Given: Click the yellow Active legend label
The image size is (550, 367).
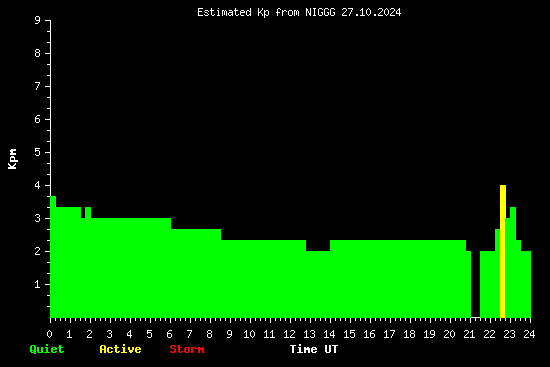Looking at the screenshot, I should click(120, 349).
